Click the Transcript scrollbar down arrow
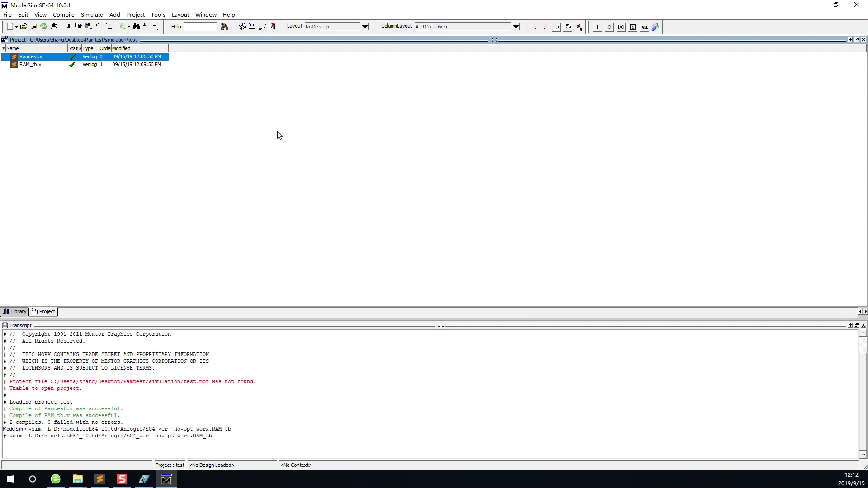The width and height of the screenshot is (868, 488). [863, 455]
